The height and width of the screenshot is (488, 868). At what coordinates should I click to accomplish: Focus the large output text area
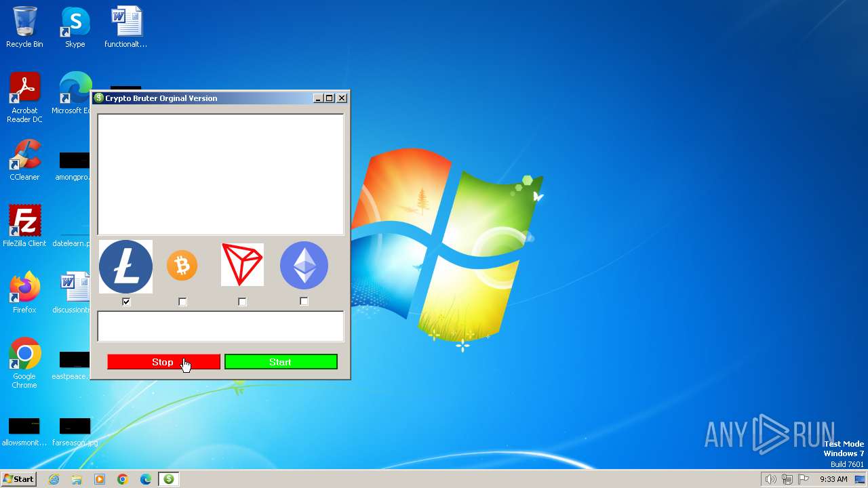[x=220, y=174]
